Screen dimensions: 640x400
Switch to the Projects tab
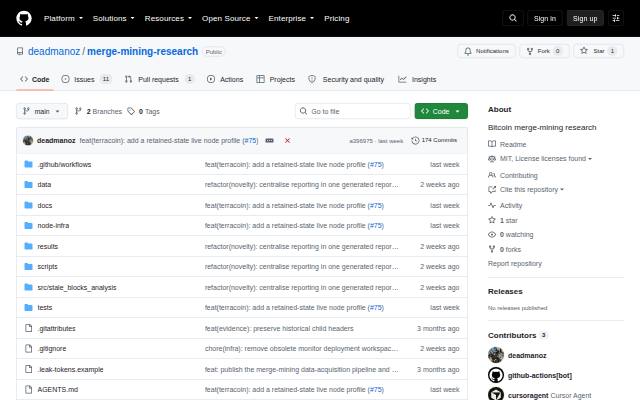(276, 79)
